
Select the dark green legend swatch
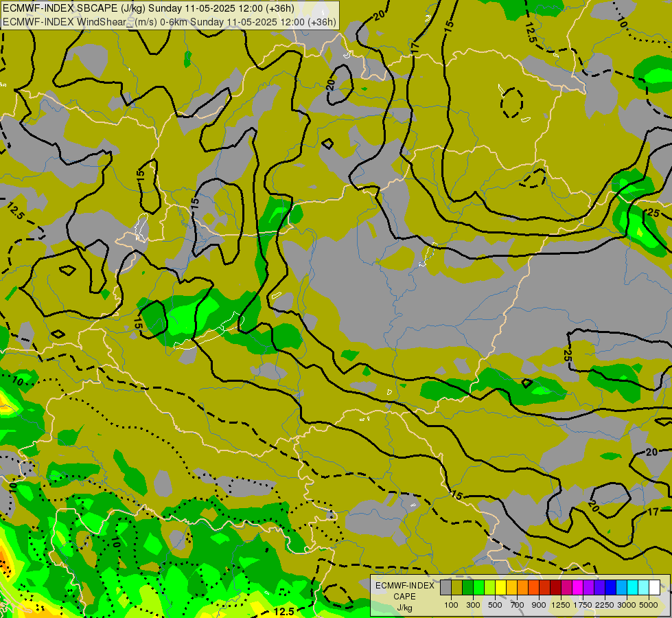(468, 588)
